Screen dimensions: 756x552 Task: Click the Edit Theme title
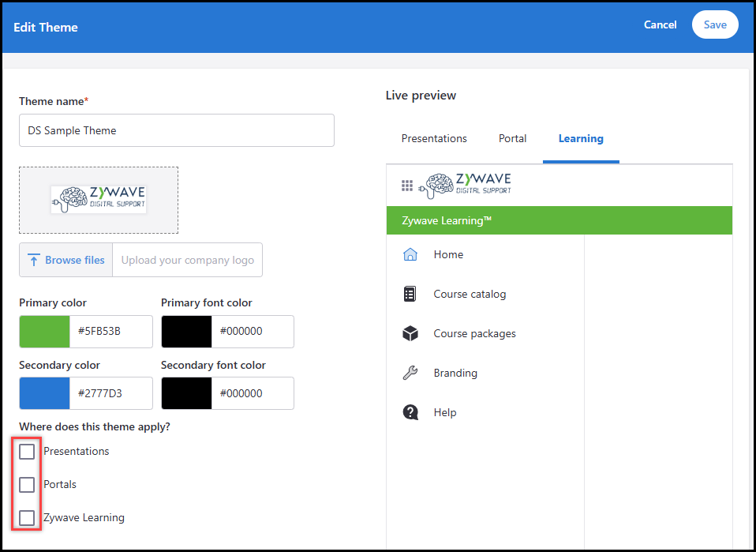coord(46,28)
